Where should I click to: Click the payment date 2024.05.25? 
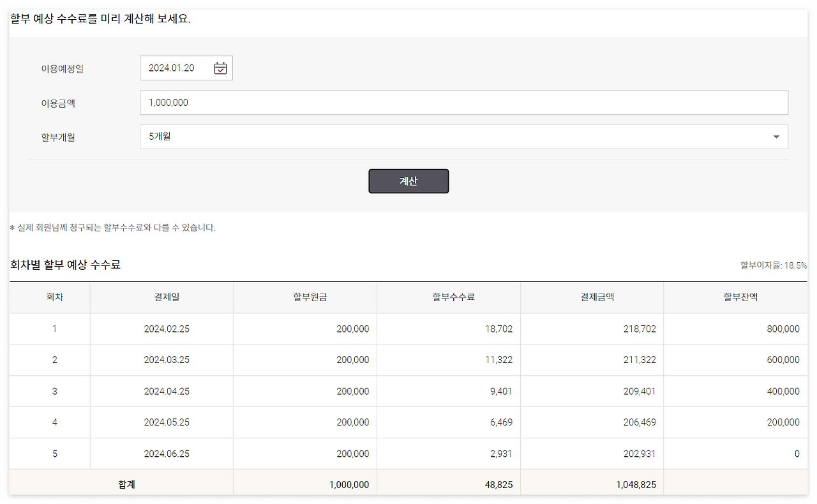click(167, 422)
